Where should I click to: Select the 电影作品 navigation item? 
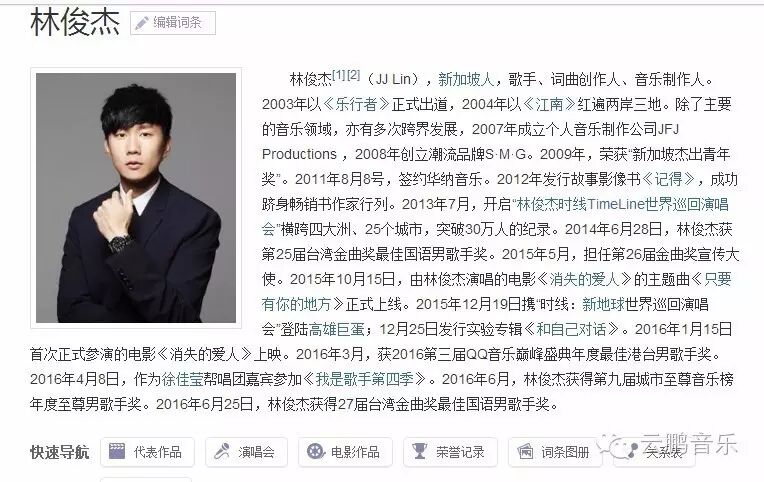pyautogui.click(x=345, y=452)
